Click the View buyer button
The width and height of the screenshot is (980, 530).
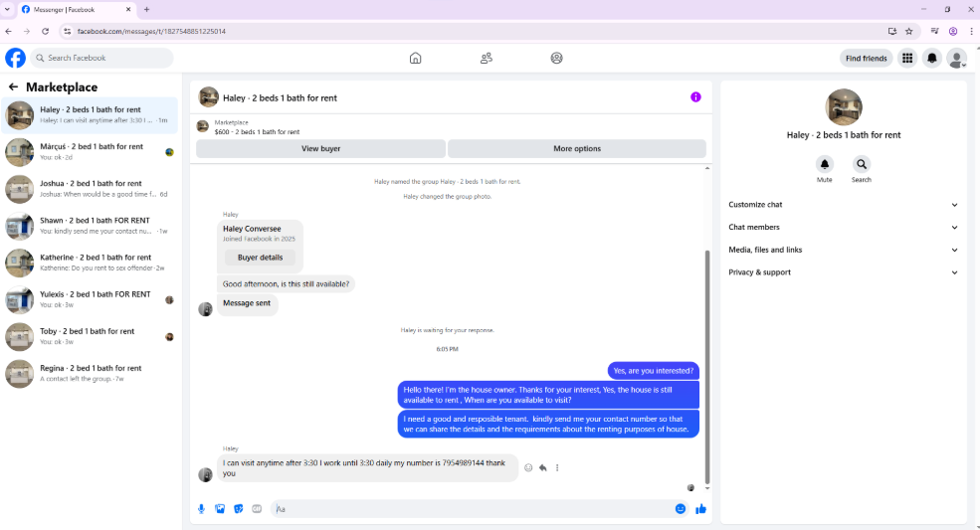click(x=320, y=149)
